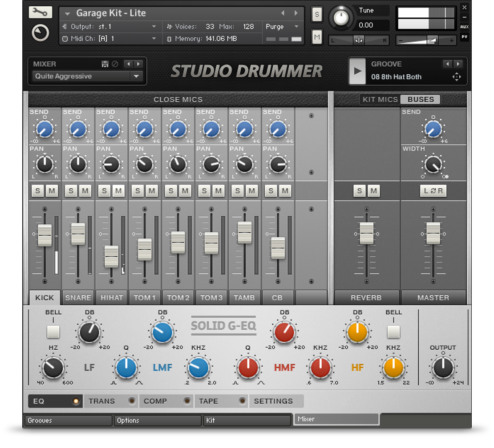The image size is (494, 448).
Task: Open the Options page tab
Action: tap(158, 420)
